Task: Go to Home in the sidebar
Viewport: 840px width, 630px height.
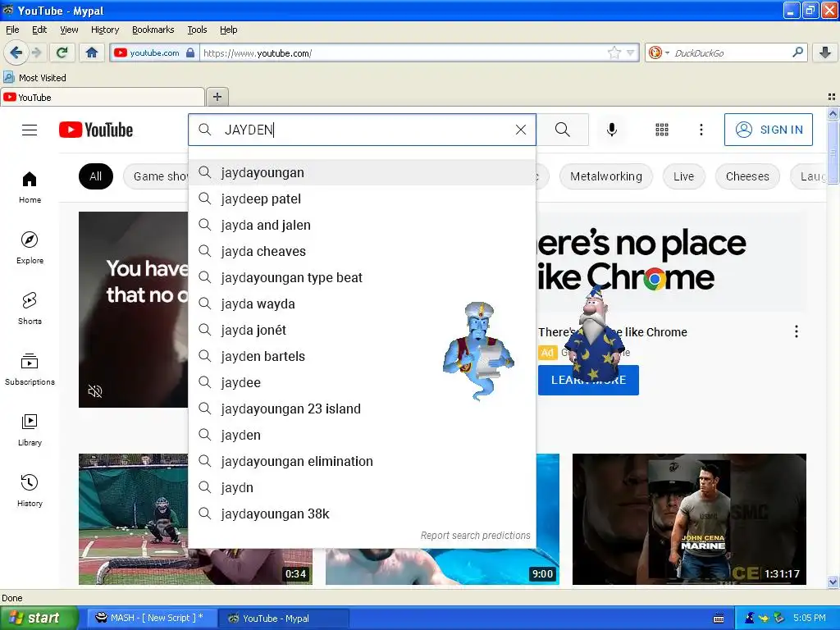Action: [x=30, y=188]
